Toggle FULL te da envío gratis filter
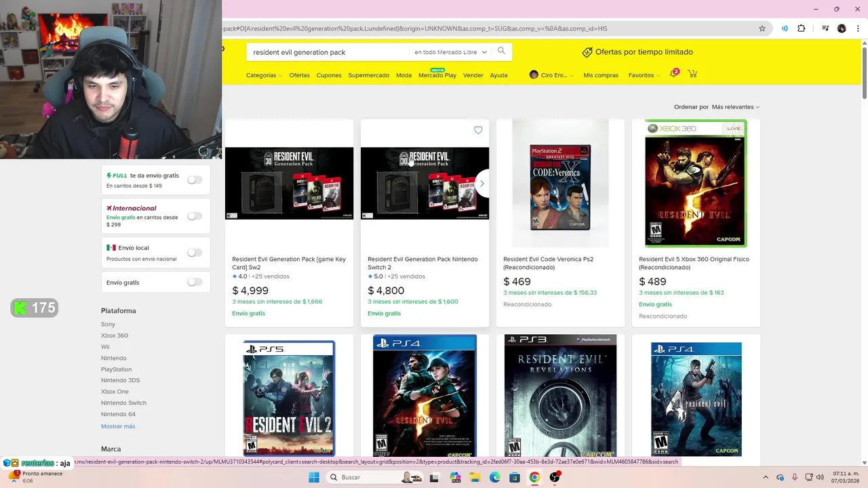Image resolution: width=868 pixels, height=488 pixels. click(x=195, y=180)
